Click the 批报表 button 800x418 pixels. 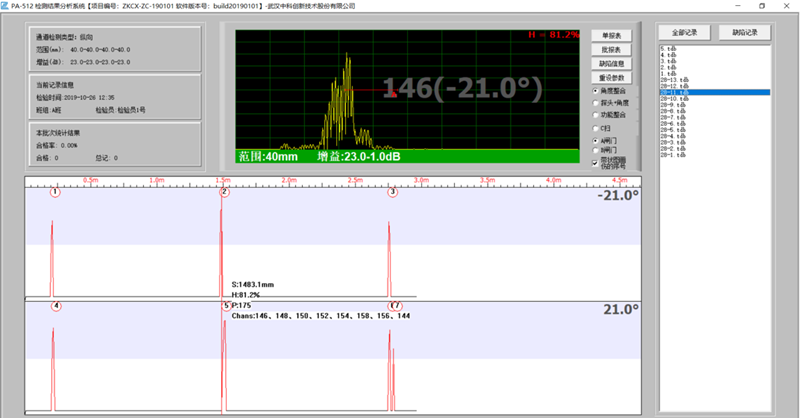point(613,49)
